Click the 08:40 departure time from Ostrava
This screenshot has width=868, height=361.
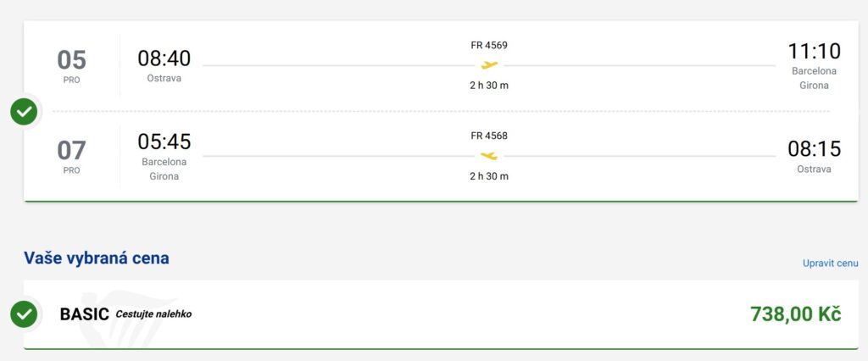(x=164, y=58)
